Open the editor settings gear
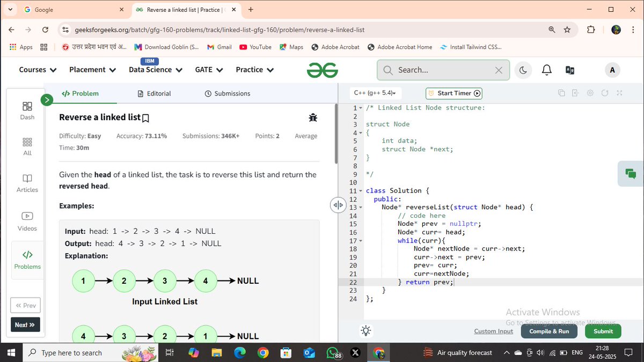Screen dimensions: 644x362 [x=590, y=93]
